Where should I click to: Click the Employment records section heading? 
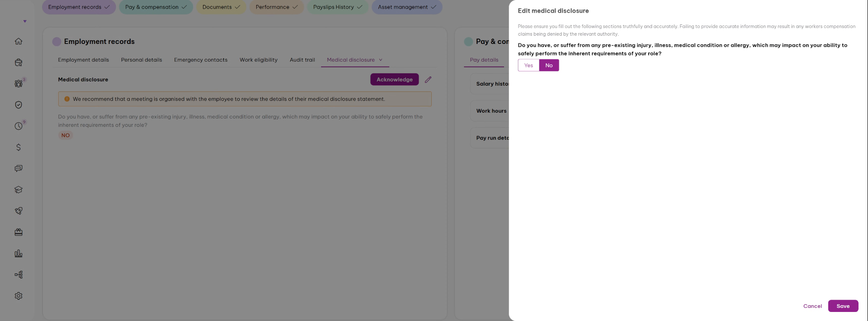tap(99, 42)
